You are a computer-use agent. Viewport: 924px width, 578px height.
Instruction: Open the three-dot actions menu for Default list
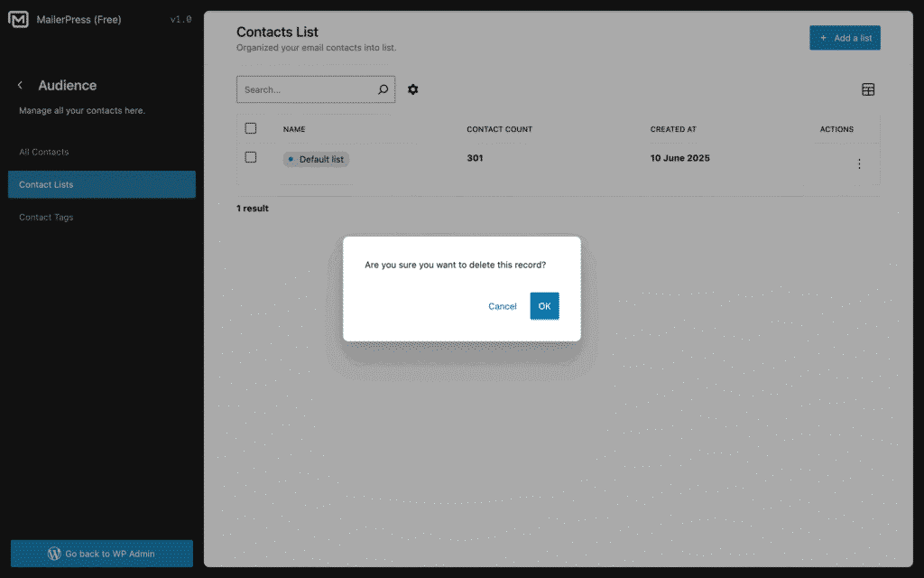[x=859, y=163]
